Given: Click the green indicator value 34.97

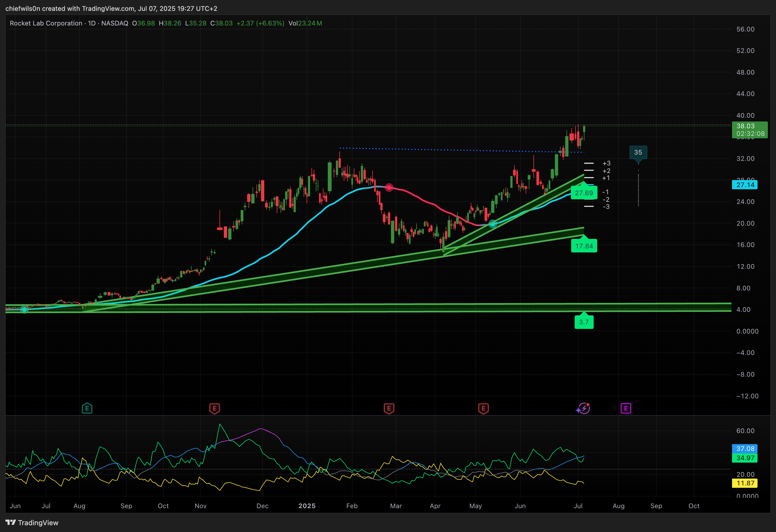Looking at the screenshot, I should (745, 458).
